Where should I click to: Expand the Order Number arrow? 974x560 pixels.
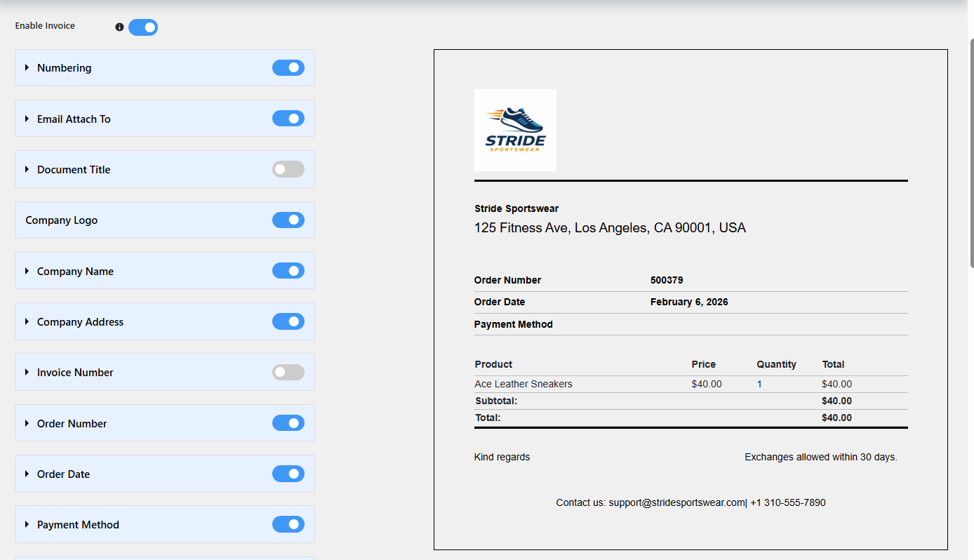pyautogui.click(x=27, y=423)
